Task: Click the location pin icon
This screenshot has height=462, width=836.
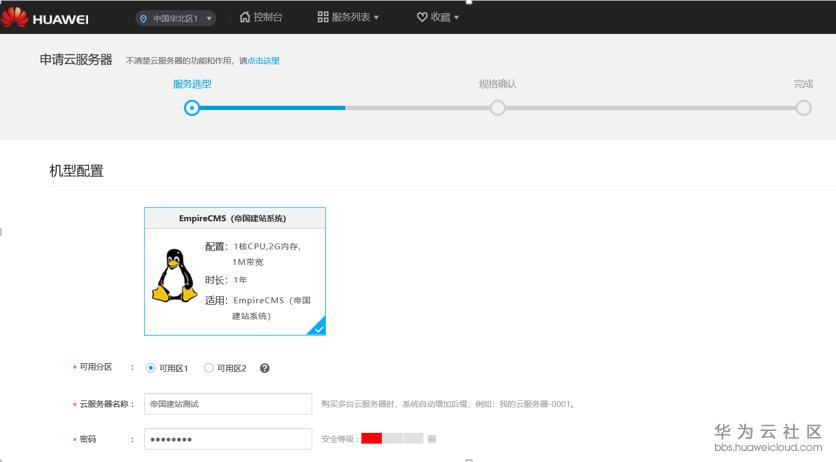Action: tap(143, 19)
